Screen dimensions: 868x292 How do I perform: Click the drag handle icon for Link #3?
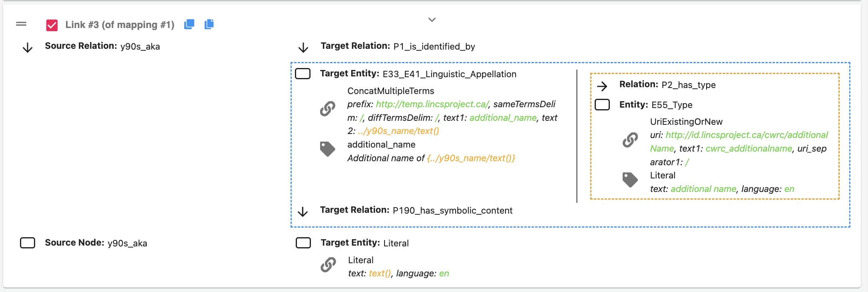[x=21, y=24]
